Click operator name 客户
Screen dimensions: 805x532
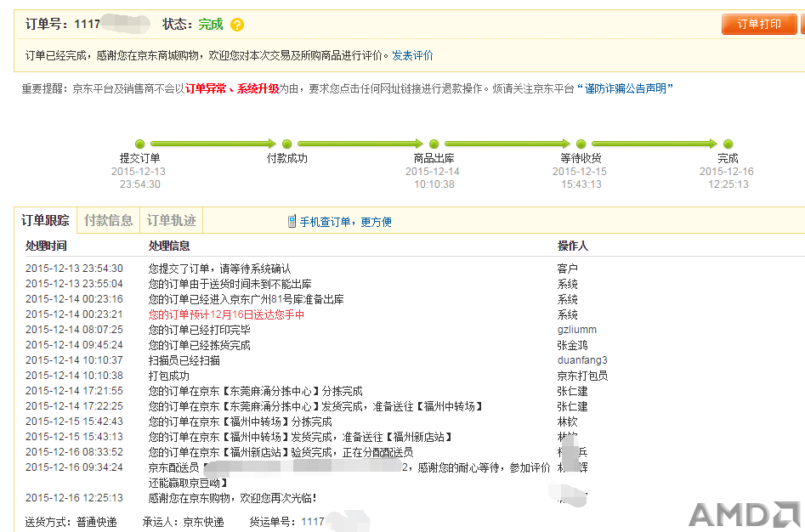[x=567, y=269]
